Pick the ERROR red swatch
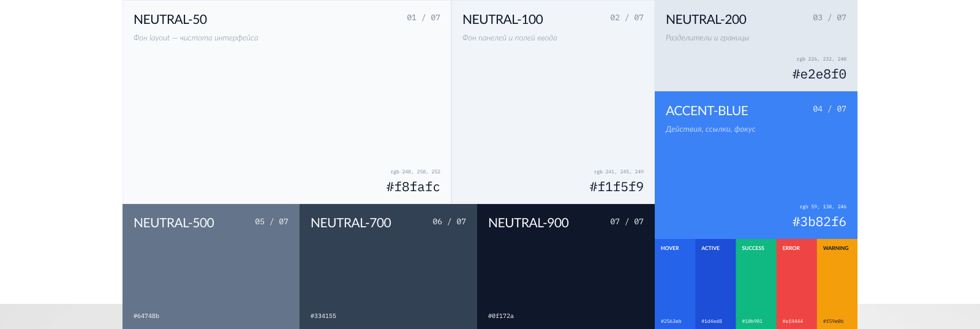Image resolution: width=980 pixels, height=329 pixels. pyautogui.click(x=796, y=284)
